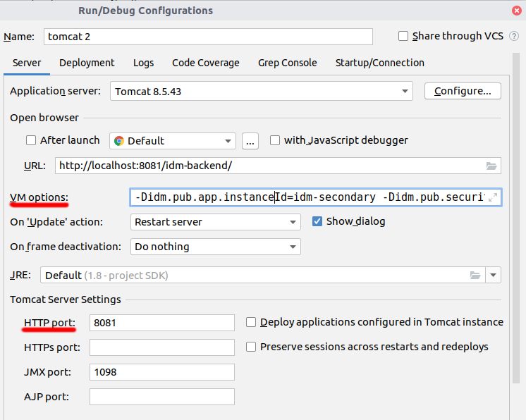Open the On 'Update' action dropdown

pyautogui.click(x=215, y=222)
